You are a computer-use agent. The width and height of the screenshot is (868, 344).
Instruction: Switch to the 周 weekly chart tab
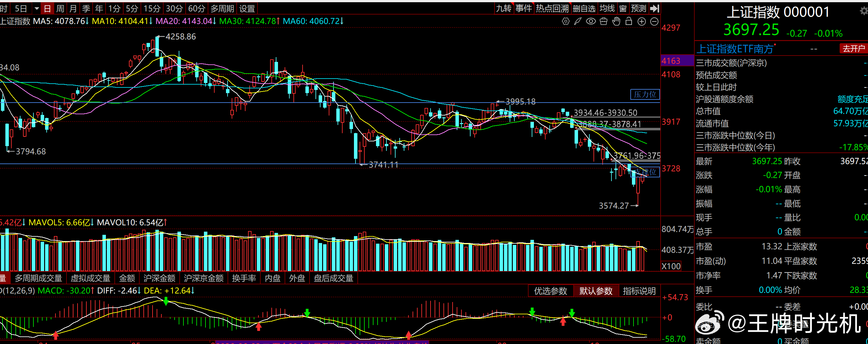tap(60, 9)
